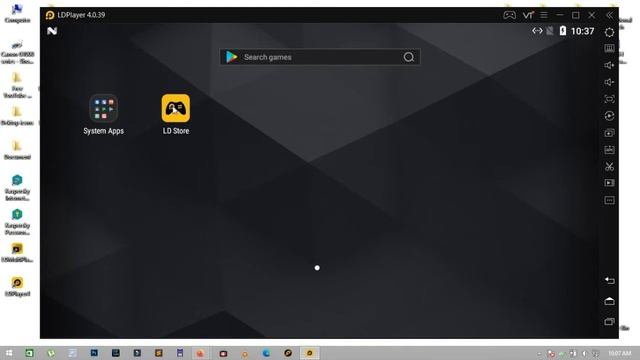640x360 pixels.
Task: Close the LDPlayer window
Action: (591, 15)
